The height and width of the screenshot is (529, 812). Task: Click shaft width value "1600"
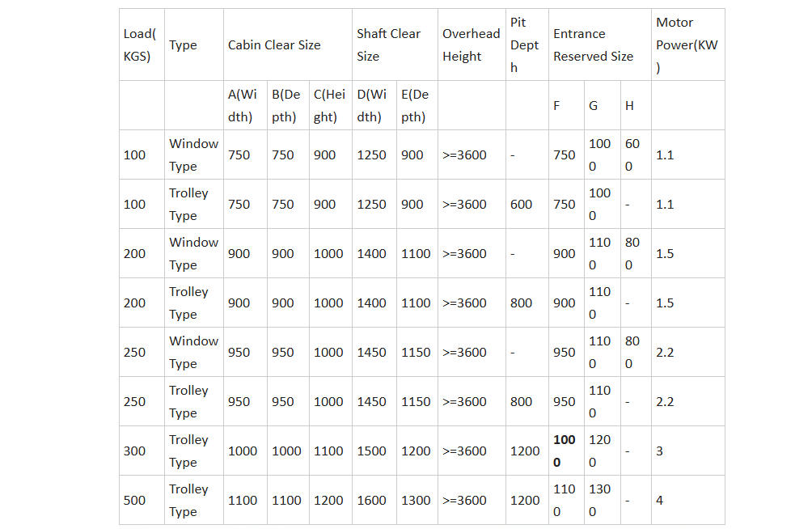[372, 501]
